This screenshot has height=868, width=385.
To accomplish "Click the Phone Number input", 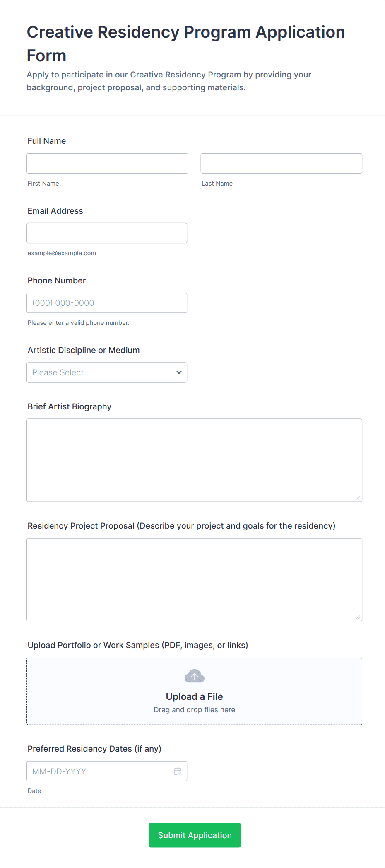I will 107,303.
